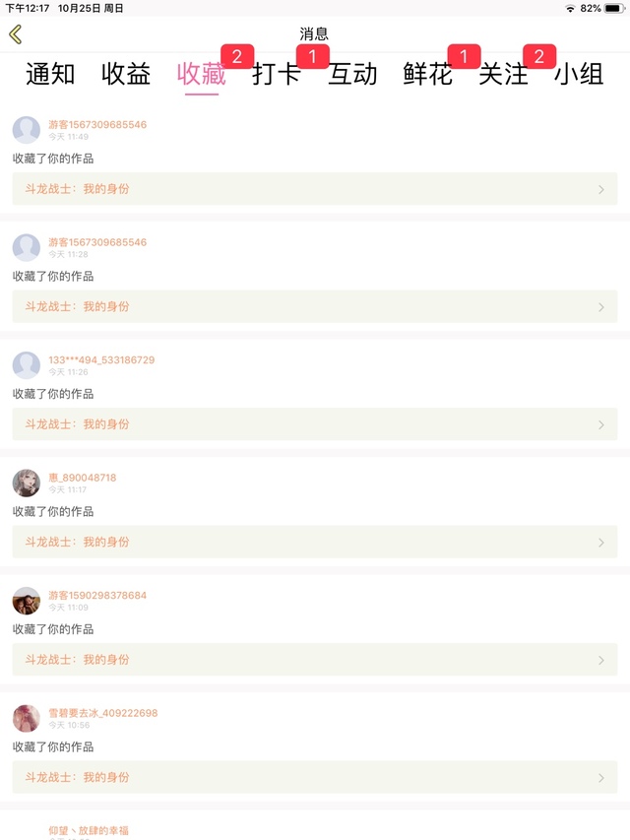Switch to the 收益 tab
630x840 pixels.
126,74
